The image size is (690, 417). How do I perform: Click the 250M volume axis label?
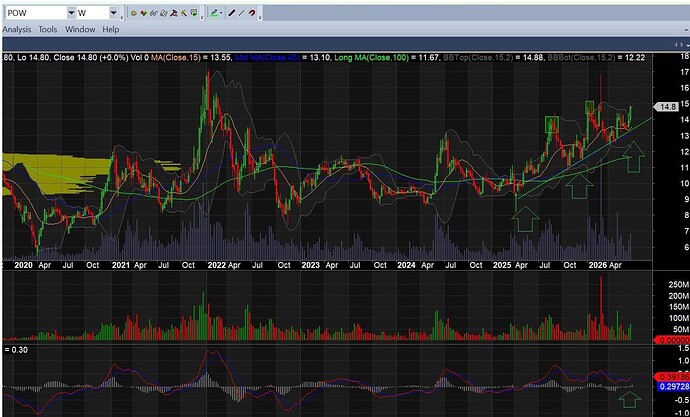coord(679,285)
